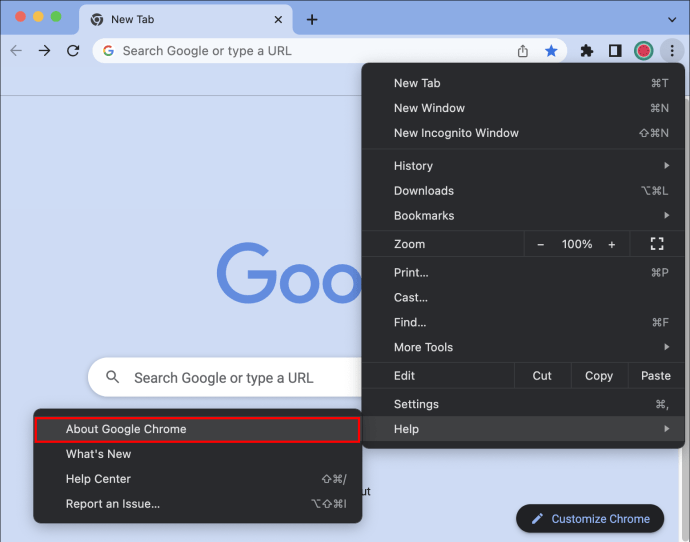Image resolution: width=690 pixels, height=542 pixels.
Task: Choose Cast... from menu
Action: (x=523, y=297)
